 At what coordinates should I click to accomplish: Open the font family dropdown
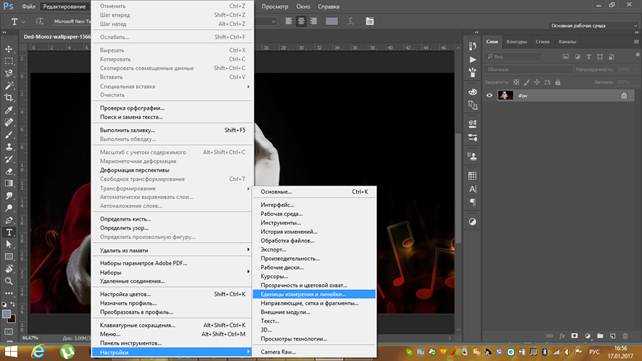tap(71, 21)
